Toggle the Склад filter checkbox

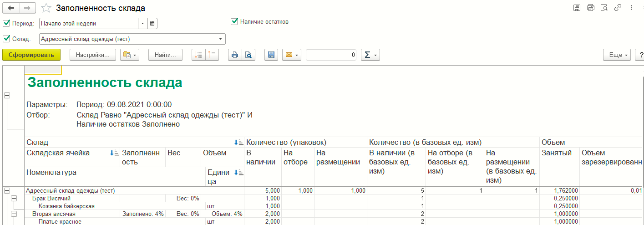tap(6, 39)
